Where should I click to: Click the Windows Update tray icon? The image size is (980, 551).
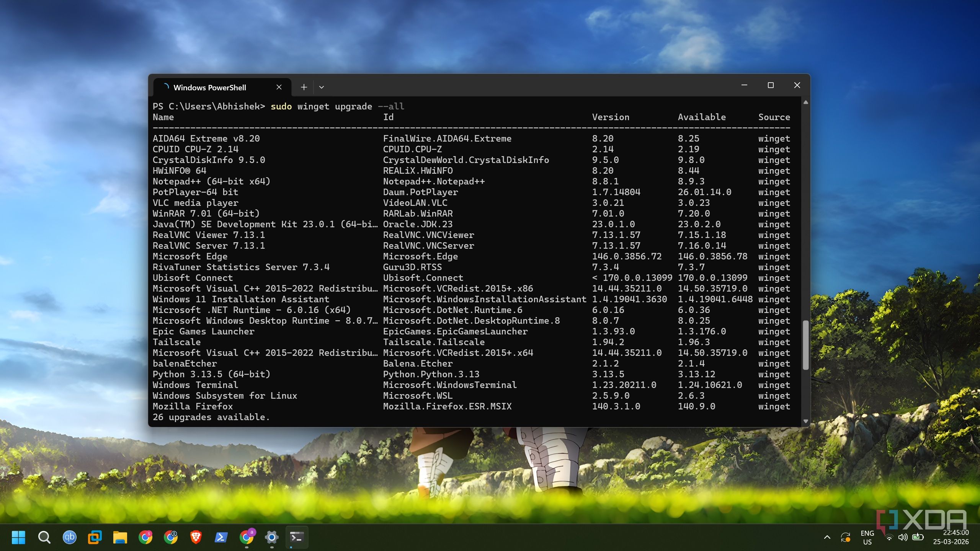tap(846, 537)
